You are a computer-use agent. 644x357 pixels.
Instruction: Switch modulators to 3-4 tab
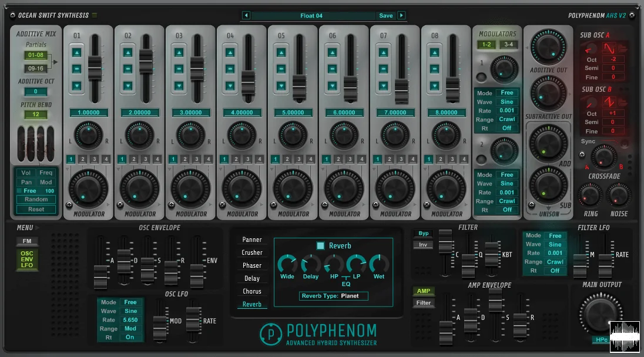508,44
